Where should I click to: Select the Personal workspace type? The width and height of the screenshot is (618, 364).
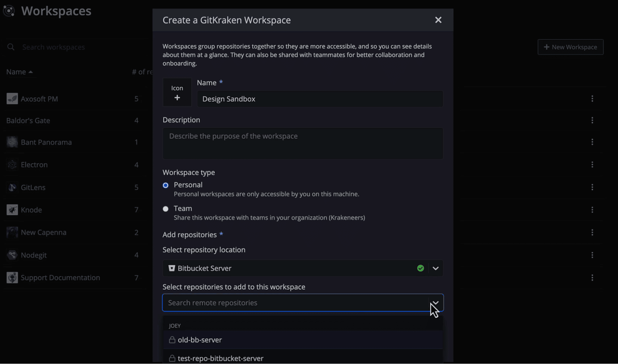166,185
